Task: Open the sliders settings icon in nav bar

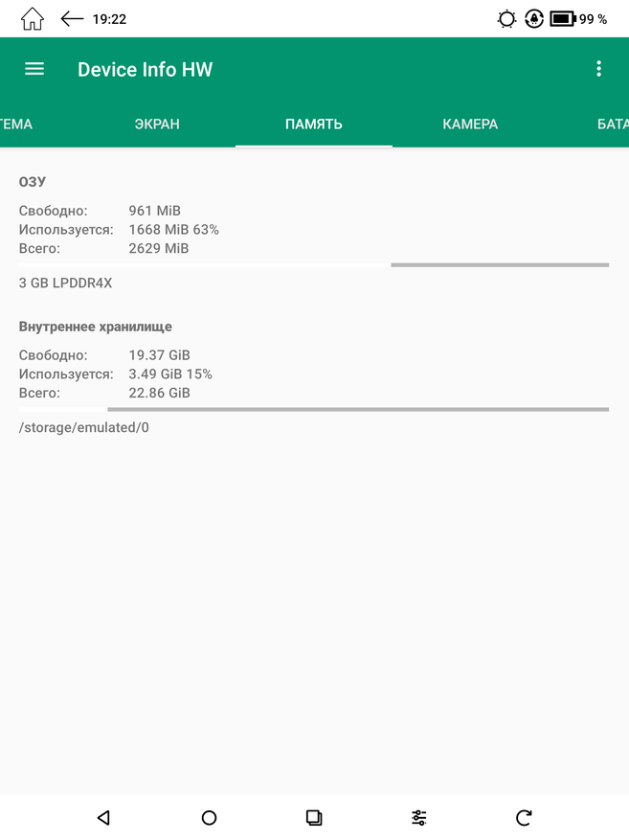Action: (418, 818)
